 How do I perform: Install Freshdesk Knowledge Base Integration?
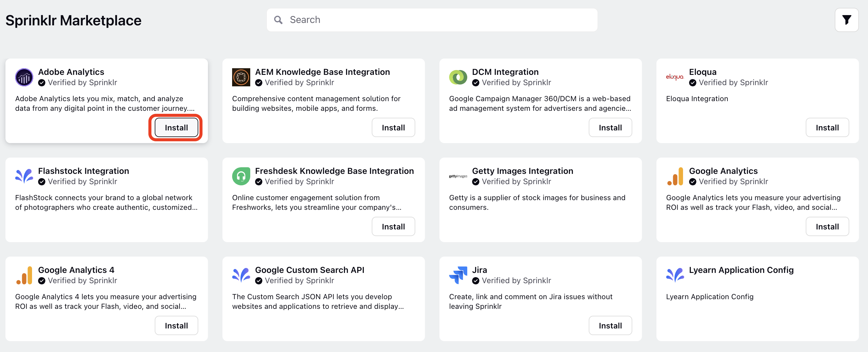tap(393, 226)
